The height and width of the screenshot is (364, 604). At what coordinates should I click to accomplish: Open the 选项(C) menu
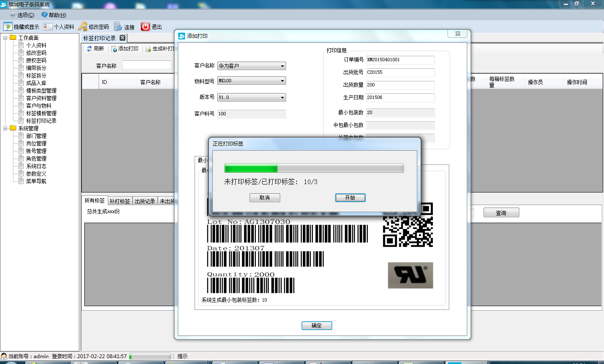[22, 15]
